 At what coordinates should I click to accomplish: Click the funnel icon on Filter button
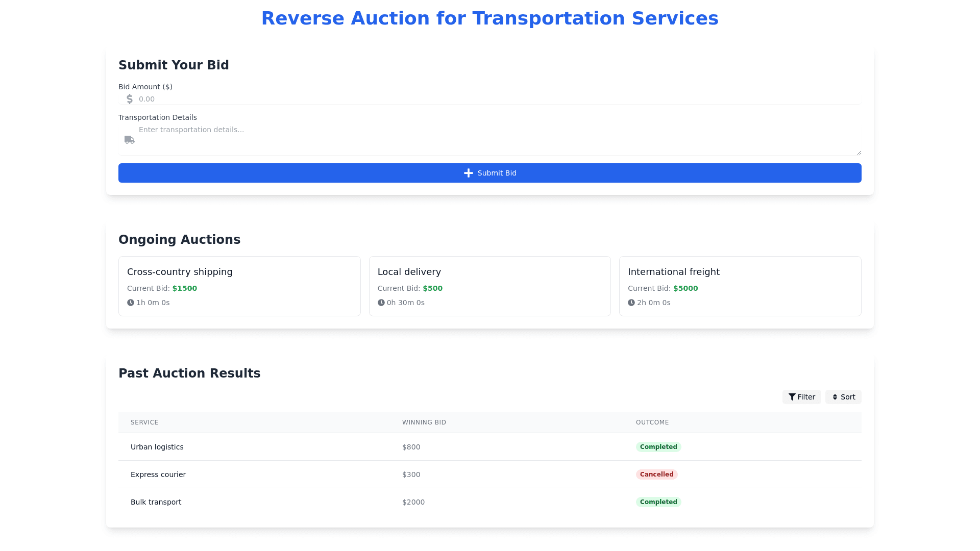coord(792,397)
